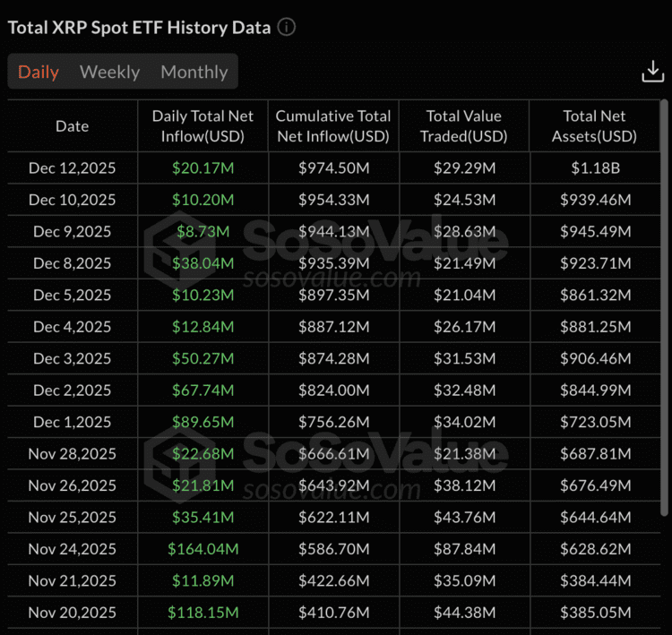672x635 pixels.
Task: Click the Nov 24,2025 date cell
Action: coord(72,548)
